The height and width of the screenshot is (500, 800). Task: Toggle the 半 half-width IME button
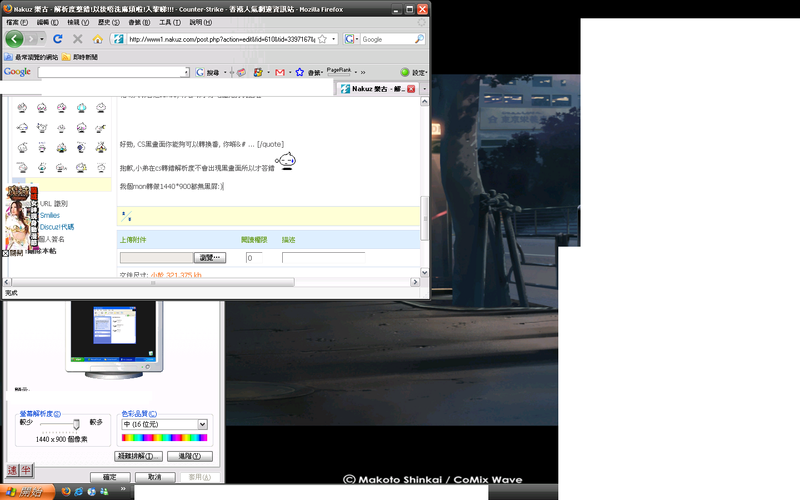[26, 470]
